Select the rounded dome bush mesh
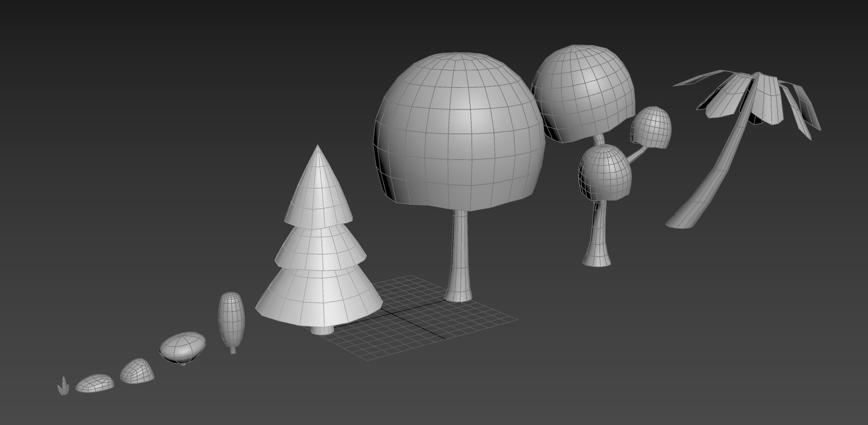The height and width of the screenshot is (425, 868). point(137,371)
